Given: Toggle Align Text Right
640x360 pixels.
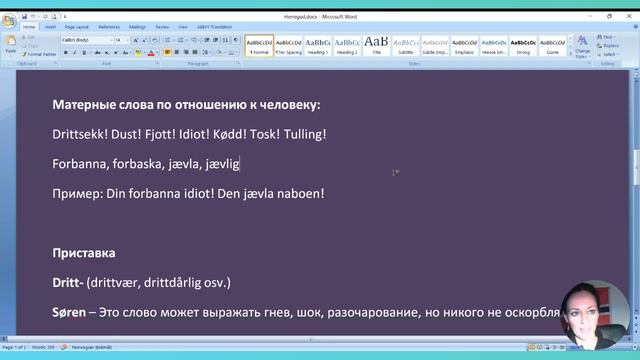Looking at the screenshot, I should click(x=186, y=53).
